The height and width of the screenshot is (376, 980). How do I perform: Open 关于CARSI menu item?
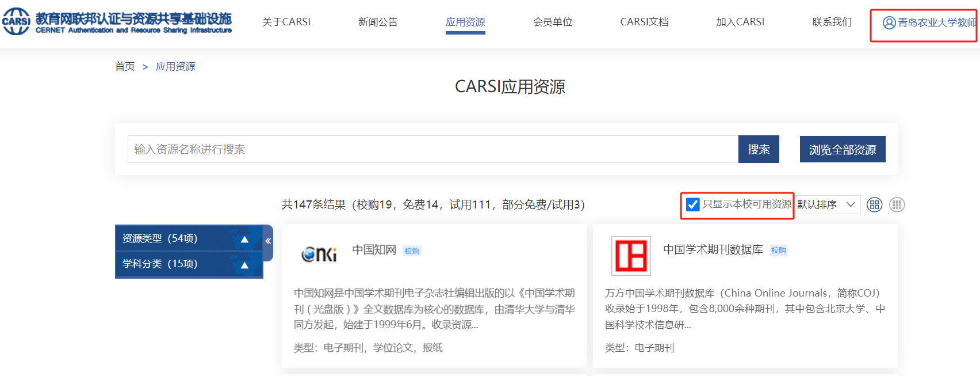[x=286, y=22]
